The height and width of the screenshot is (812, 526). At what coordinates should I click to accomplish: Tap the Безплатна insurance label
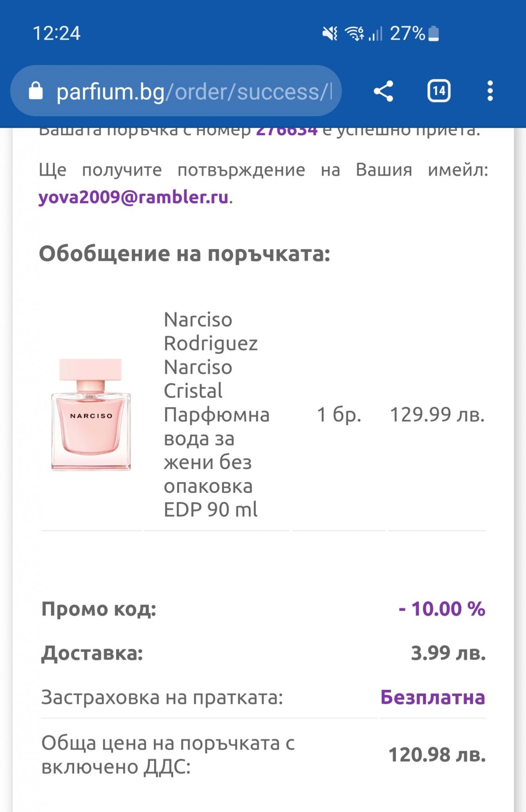[x=432, y=697]
